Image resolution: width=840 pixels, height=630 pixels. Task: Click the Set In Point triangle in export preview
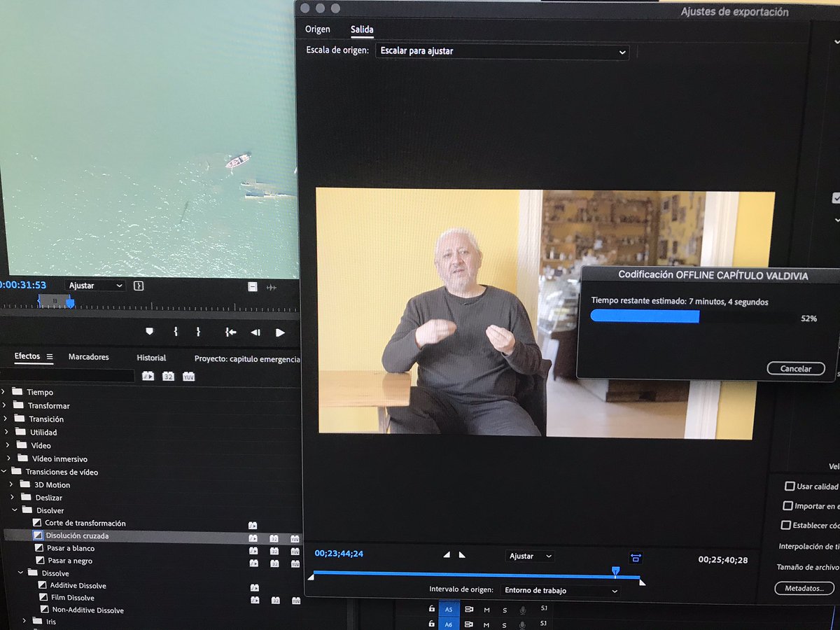[x=447, y=554]
